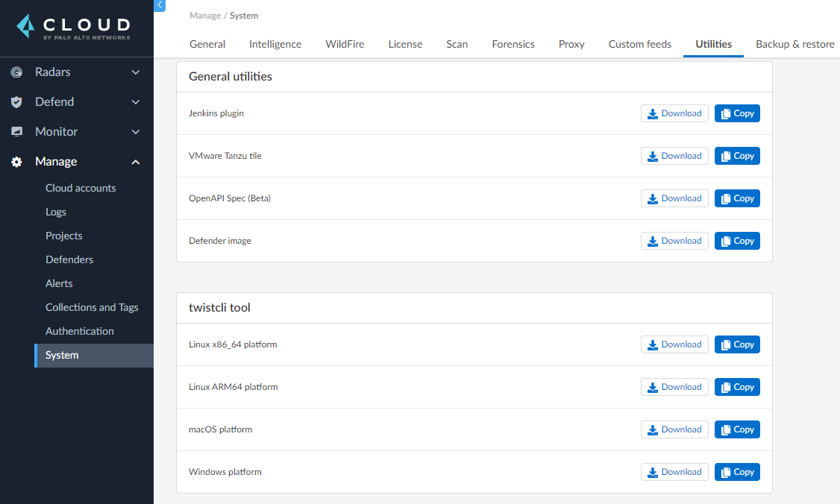
Task: Switch to the Proxy tab
Action: point(571,44)
